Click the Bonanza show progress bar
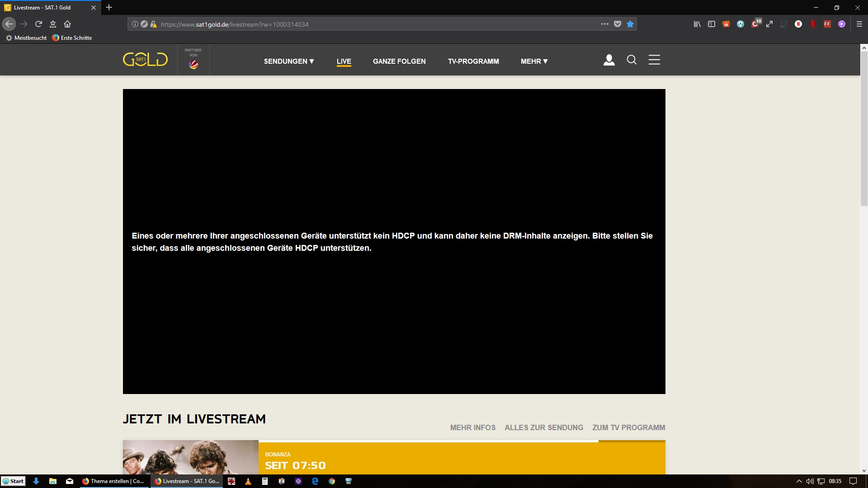 461,441
